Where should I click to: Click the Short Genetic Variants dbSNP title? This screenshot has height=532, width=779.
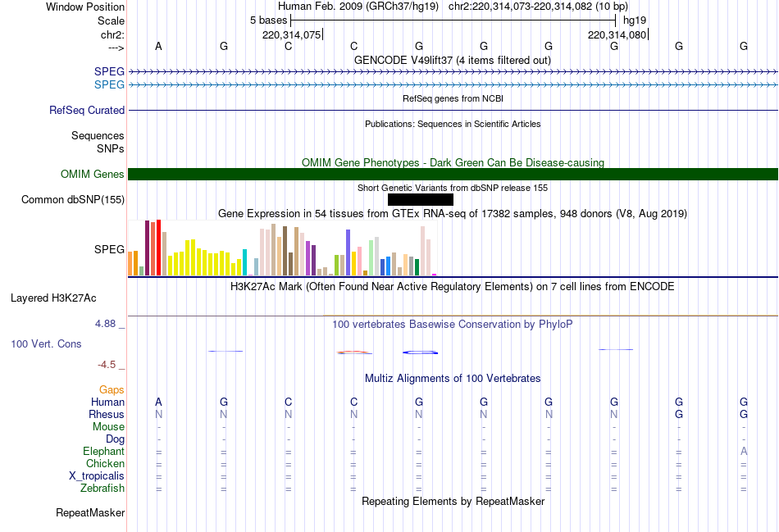pos(453,188)
